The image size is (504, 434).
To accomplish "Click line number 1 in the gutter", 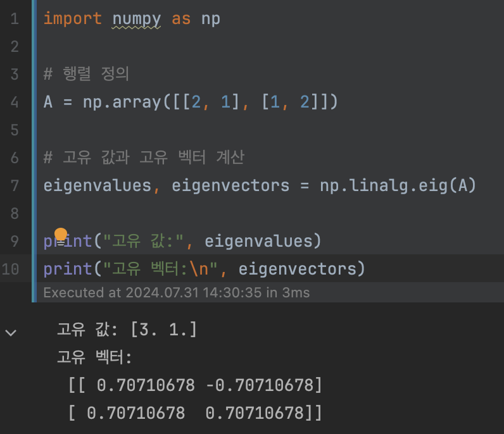I will pos(15,18).
